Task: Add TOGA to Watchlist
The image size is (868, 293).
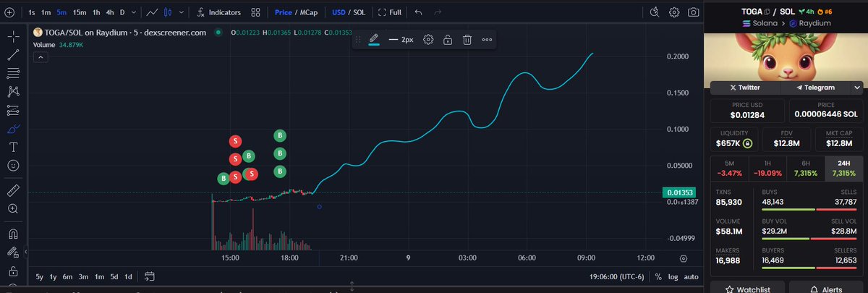Action: click(x=746, y=287)
